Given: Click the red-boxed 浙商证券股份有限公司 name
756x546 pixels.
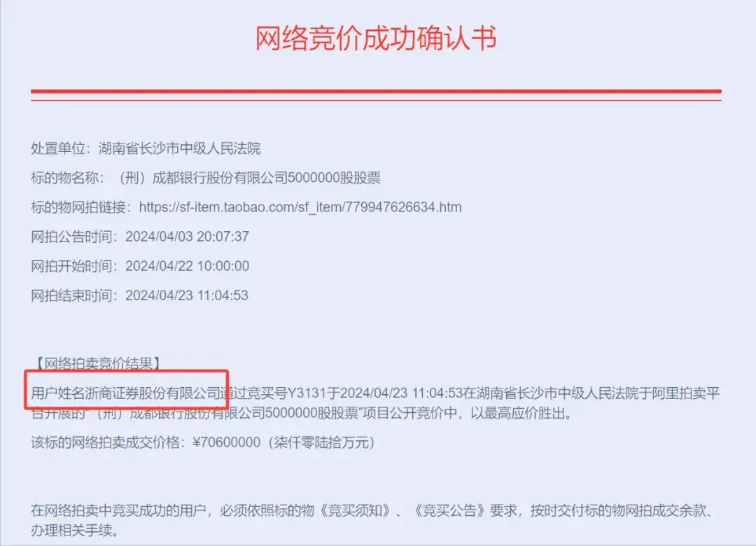Looking at the screenshot, I should [153, 393].
